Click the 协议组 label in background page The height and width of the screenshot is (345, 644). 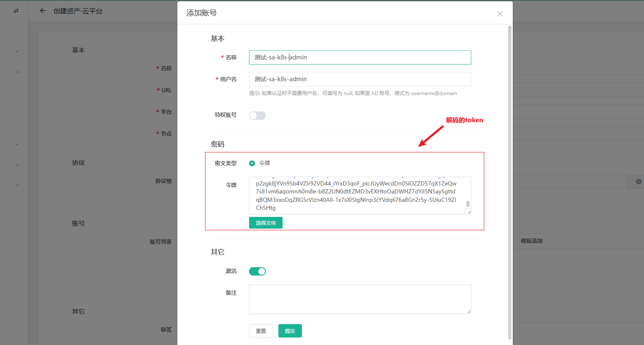(164, 181)
